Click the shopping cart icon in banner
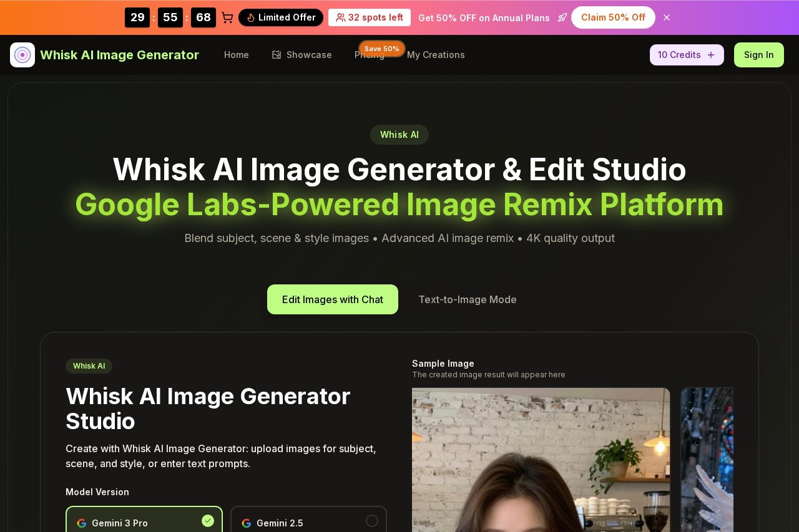 pos(227,17)
